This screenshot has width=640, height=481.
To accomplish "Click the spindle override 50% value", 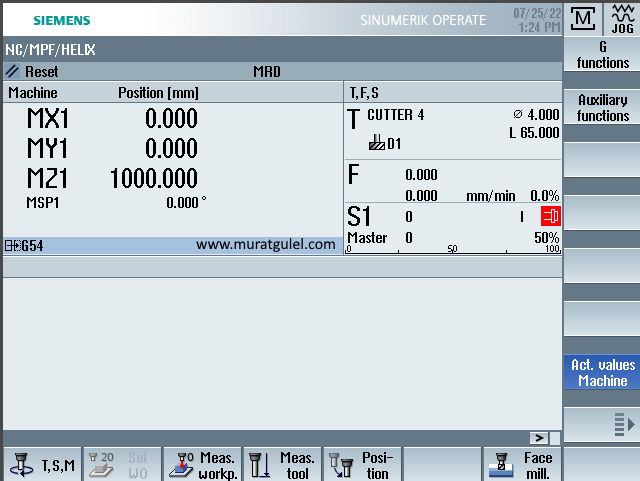I will (547, 238).
